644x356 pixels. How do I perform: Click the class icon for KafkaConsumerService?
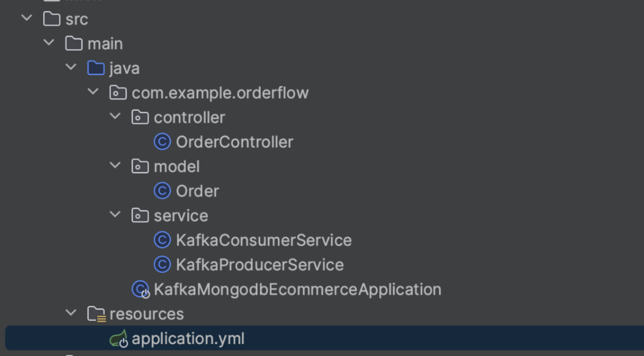tap(162, 240)
